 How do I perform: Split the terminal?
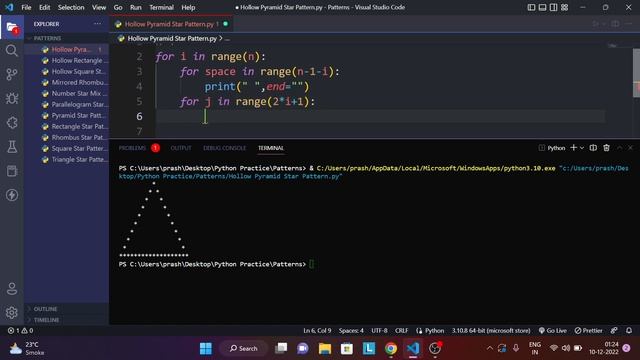pyautogui.click(x=593, y=148)
